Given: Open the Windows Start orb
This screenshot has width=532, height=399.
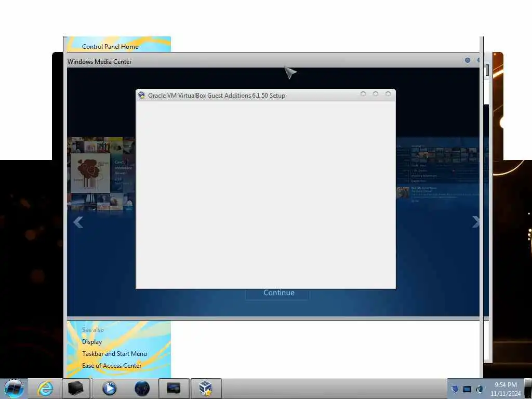Looking at the screenshot, I should pos(14,389).
